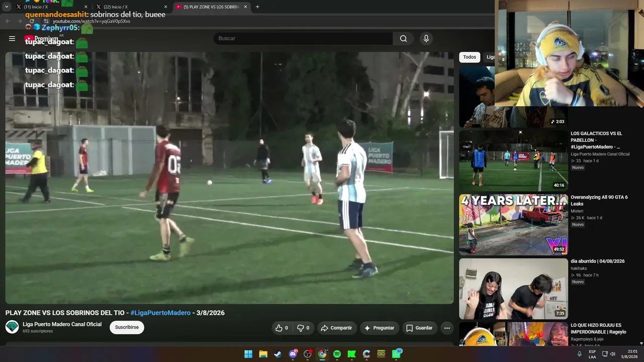
Task: Subscribe with the Suscribirse button
Action: [127, 327]
